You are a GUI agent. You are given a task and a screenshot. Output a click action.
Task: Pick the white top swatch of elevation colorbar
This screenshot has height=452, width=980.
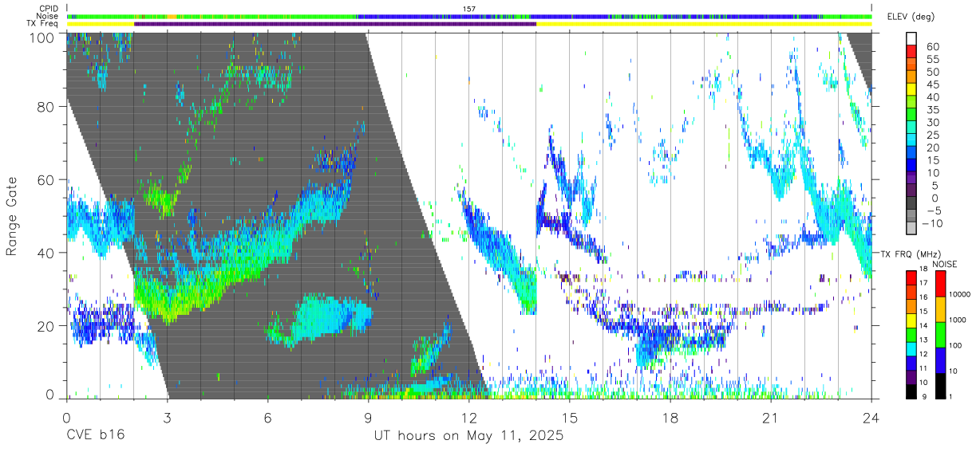pos(911,39)
